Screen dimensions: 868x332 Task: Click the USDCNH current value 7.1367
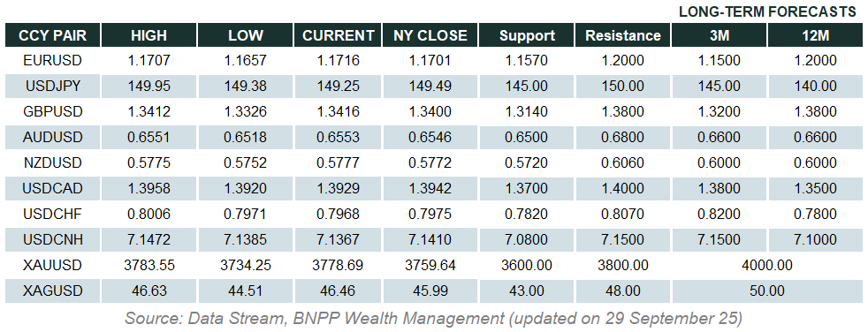[x=338, y=239]
